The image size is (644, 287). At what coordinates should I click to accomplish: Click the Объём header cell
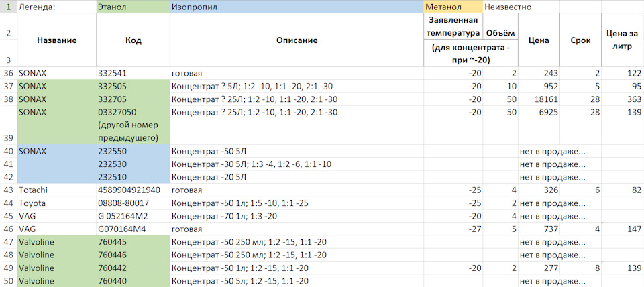click(x=500, y=33)
